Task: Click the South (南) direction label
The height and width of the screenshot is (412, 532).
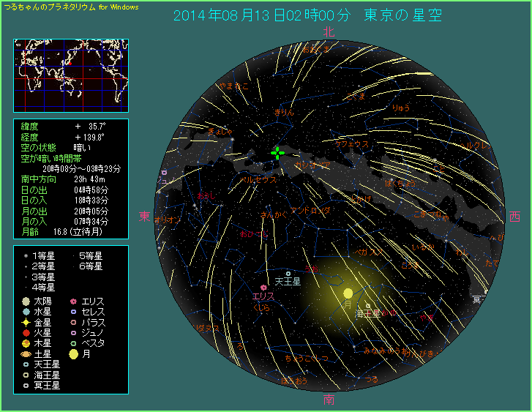Action: (329, 400)
